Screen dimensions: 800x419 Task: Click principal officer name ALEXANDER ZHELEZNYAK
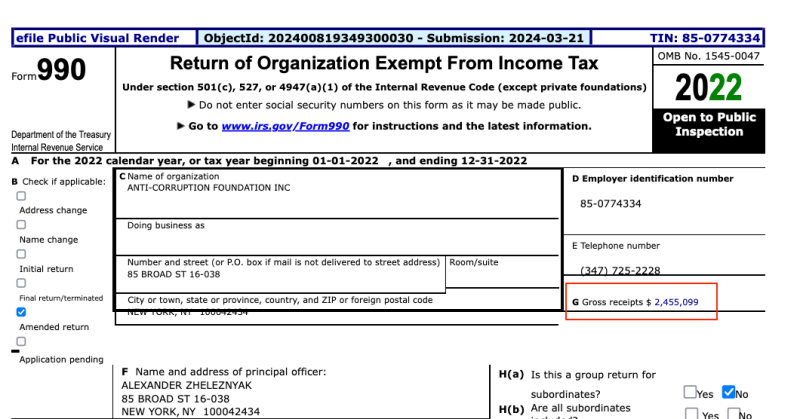click(x=186, y=384)
